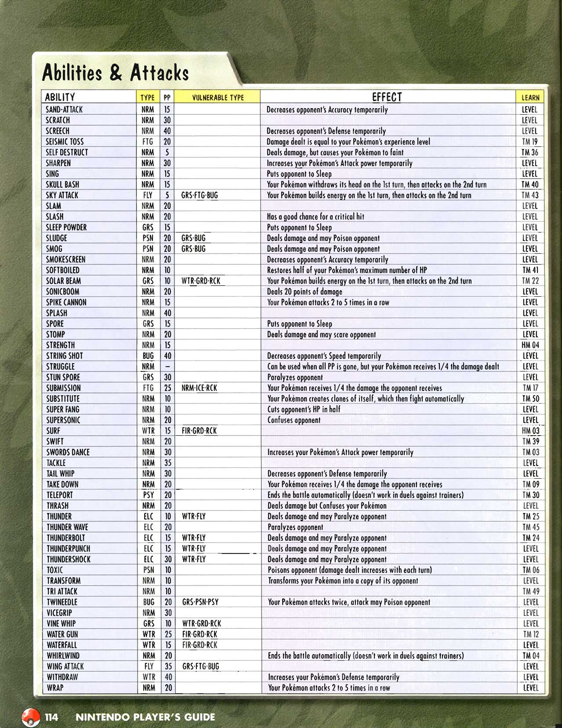Click the Softboiled effect about restoring half HP
The width and height of the screenshot is (562, 728).
pos(347,270)
